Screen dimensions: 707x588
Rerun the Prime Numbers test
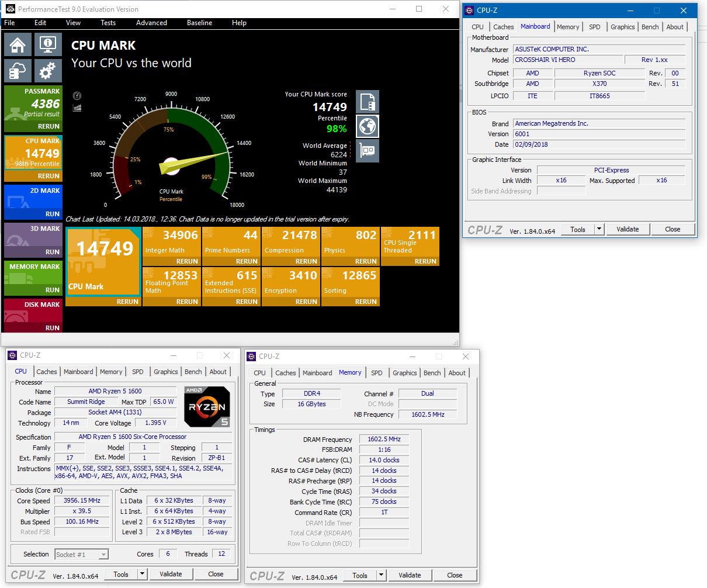247,261
